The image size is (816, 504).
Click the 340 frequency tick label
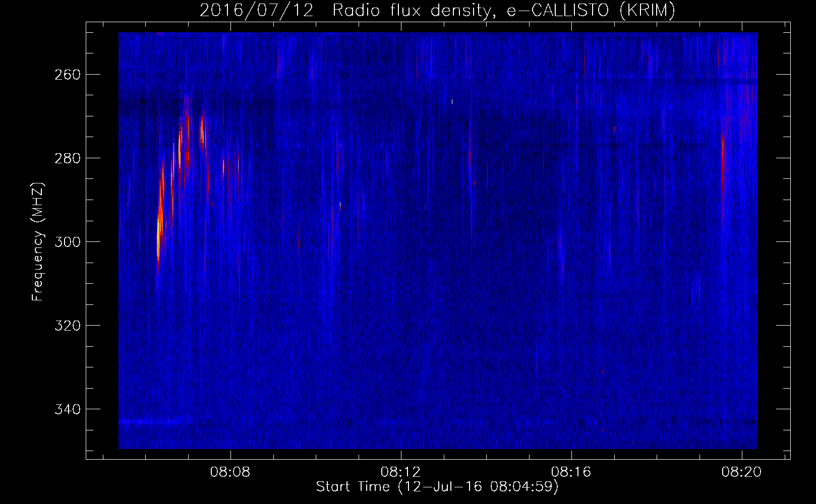(67, 409)
